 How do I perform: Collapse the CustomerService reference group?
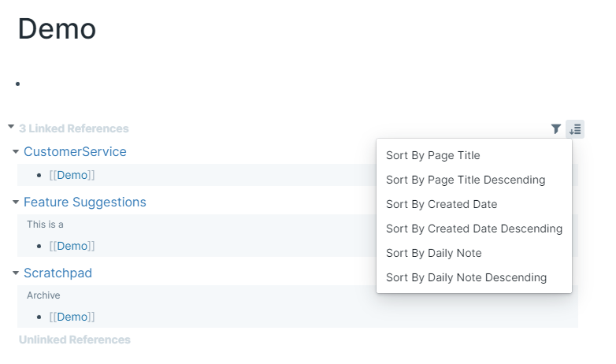16,152
